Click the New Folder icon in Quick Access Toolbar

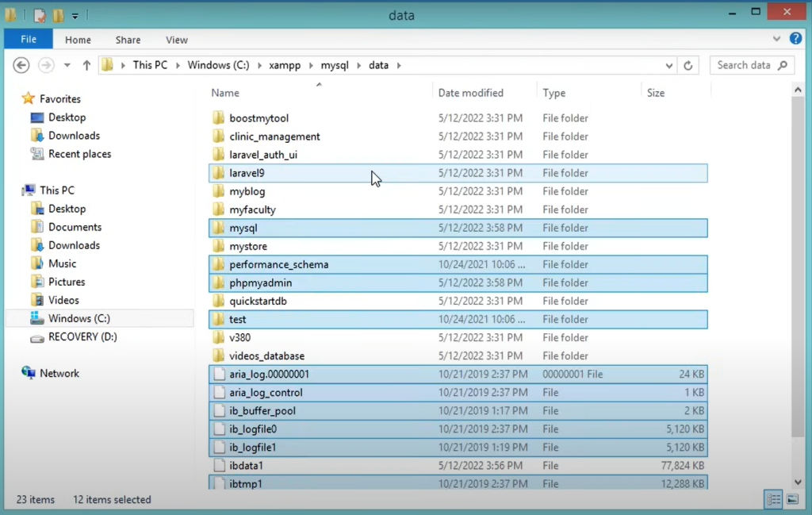point(58,14)
